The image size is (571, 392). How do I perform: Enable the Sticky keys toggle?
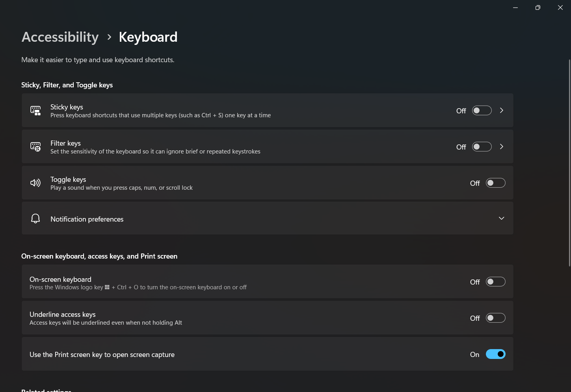[x=482, y=110]
